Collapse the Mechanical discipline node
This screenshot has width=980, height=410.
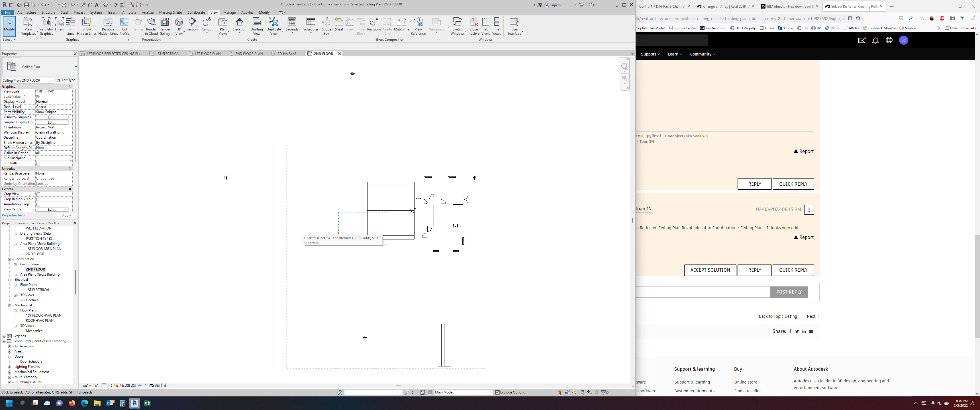9,306
